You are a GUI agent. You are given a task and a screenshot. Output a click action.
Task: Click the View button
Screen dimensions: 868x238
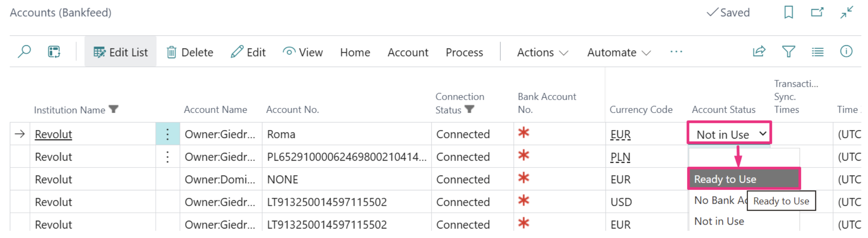coord(303,52)
